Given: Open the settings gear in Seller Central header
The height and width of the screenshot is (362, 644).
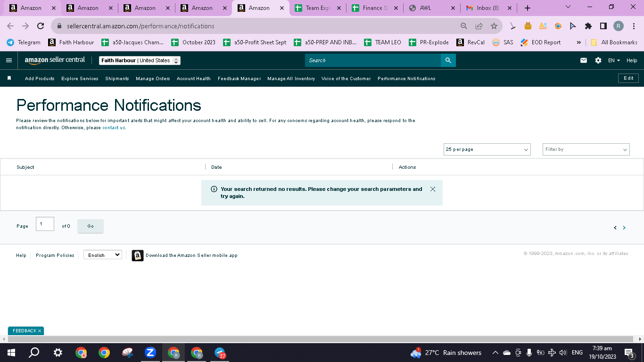Looking at the screenshot, I should (x=598, y=60).
